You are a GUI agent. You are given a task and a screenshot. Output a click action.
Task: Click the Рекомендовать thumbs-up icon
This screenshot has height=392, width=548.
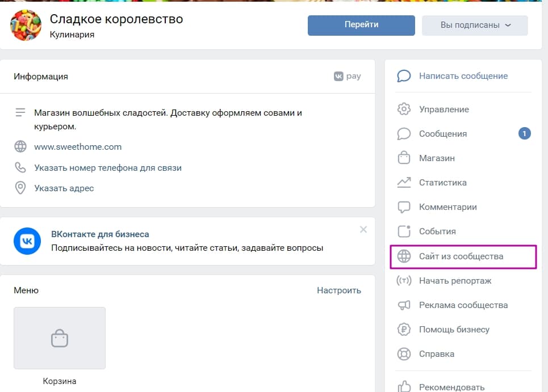404,386
